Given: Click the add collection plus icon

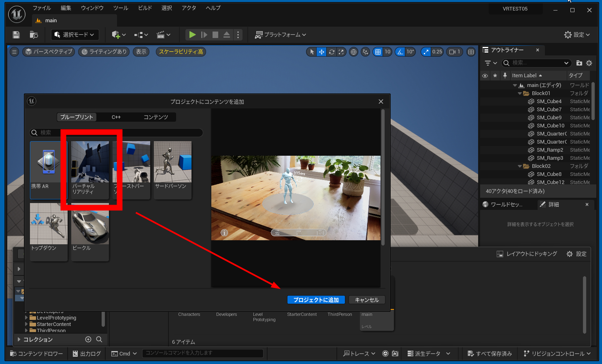Looking at the screenshot, I should click(88, 339).
